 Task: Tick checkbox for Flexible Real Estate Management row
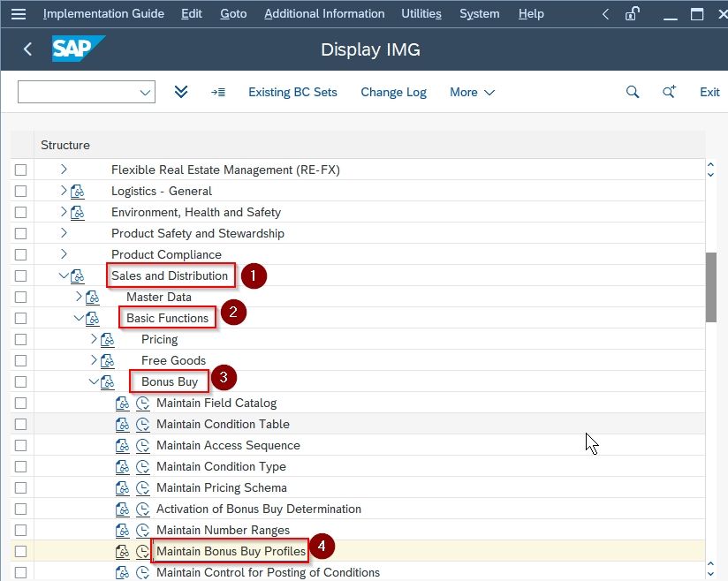(x=21, y=170)
